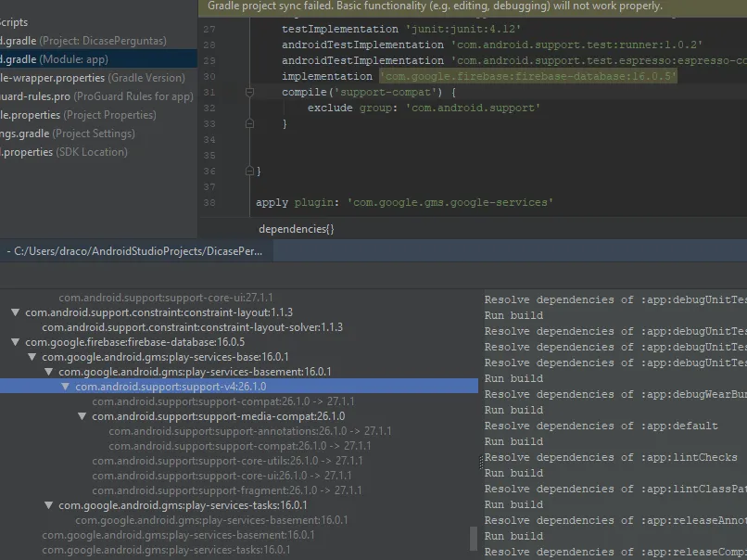Select support-compat:26.1.0 -> 27.1.1 under support-v4
The height and width of the screenshot is (560, 747).
point(223,401)
